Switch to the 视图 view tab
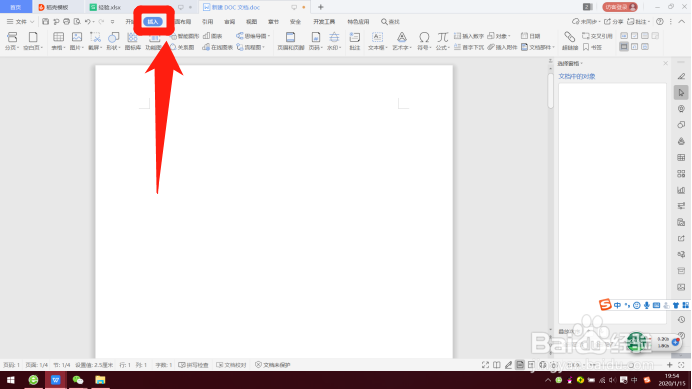 pyautogui.click(x=252, y=22)
